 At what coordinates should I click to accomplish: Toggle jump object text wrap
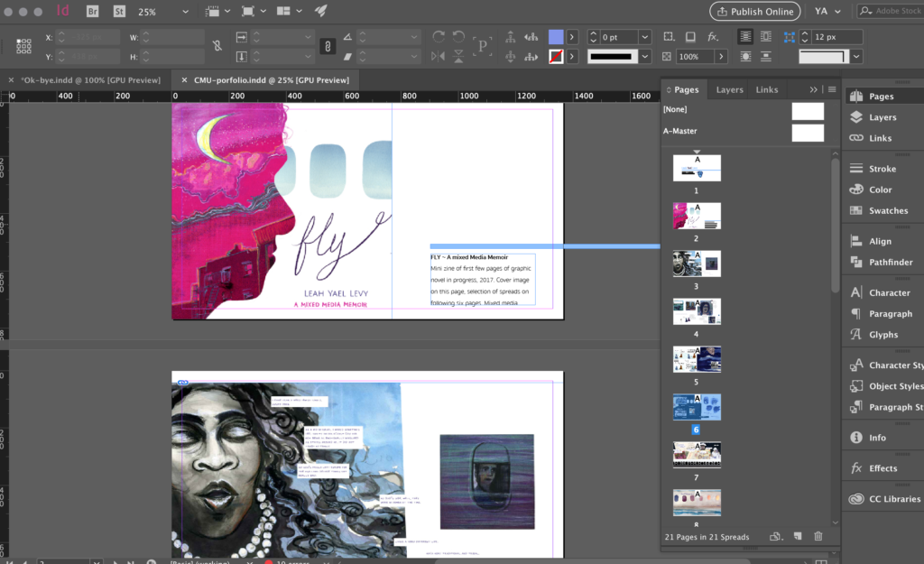pyautogui.click(x=765, y=57)
